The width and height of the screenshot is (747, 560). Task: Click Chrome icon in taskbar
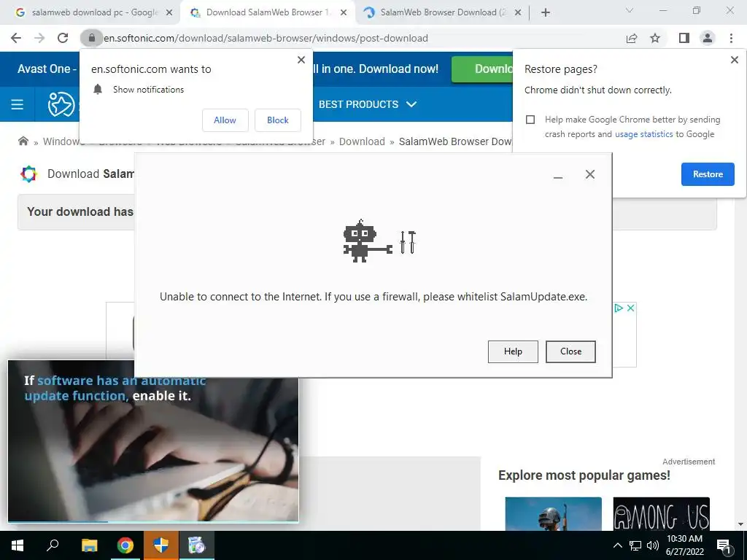[x=125, y=545]
